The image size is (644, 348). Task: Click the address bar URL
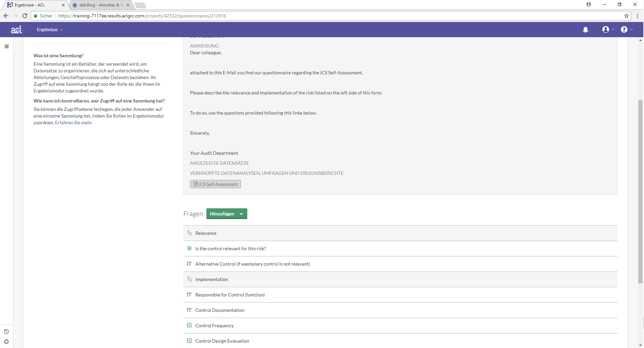[142, 16]
